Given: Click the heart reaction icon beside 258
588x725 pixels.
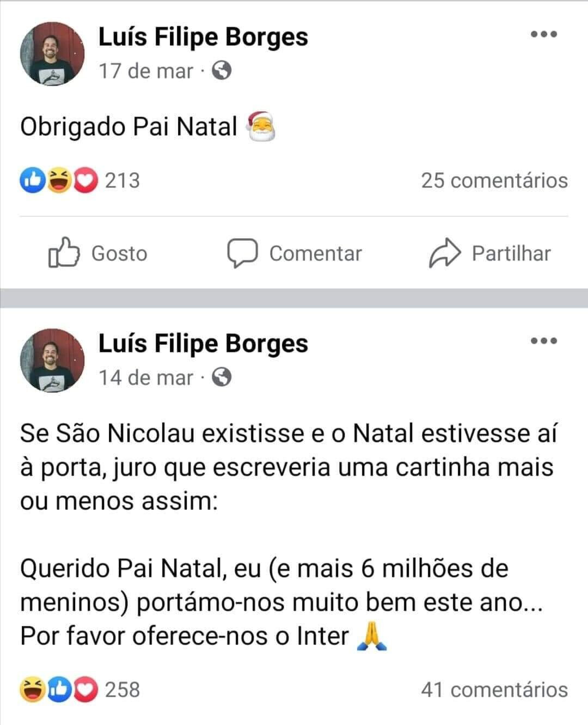Looking at the screenshot, I should point(85,690).
